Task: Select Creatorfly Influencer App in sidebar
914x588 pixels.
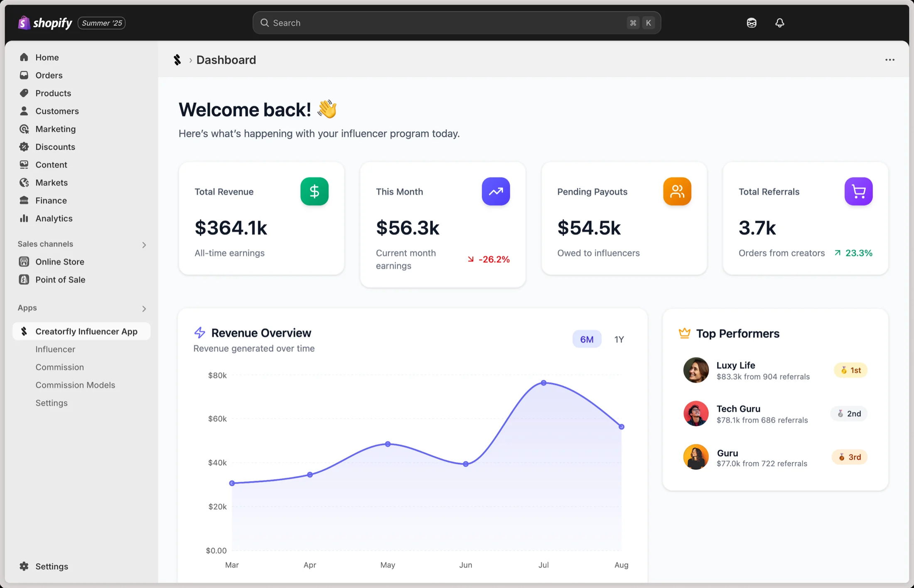Action: point(81,331)
